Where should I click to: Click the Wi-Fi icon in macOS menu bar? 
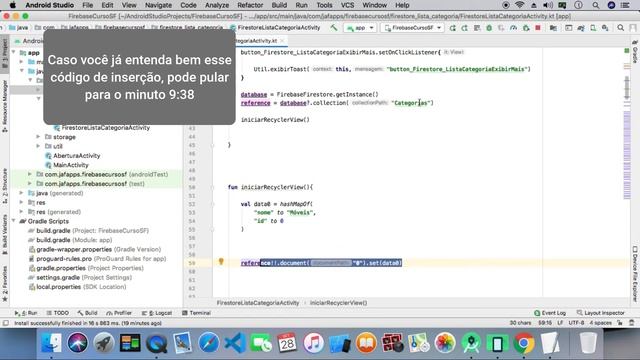[519, 5]
